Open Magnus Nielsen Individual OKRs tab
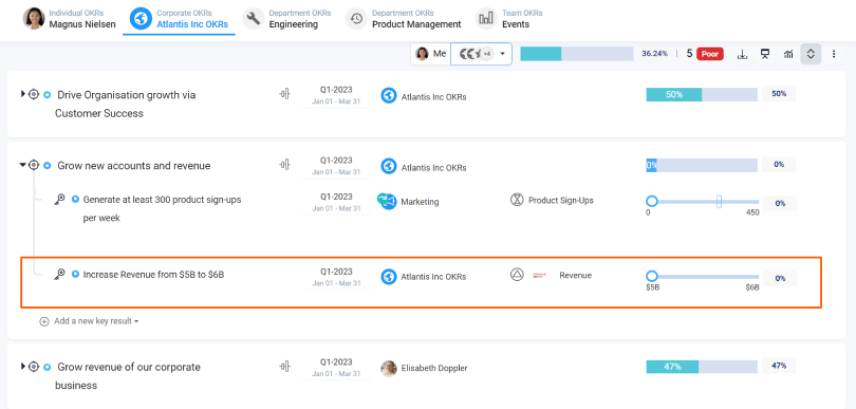 tap(69, 19)
